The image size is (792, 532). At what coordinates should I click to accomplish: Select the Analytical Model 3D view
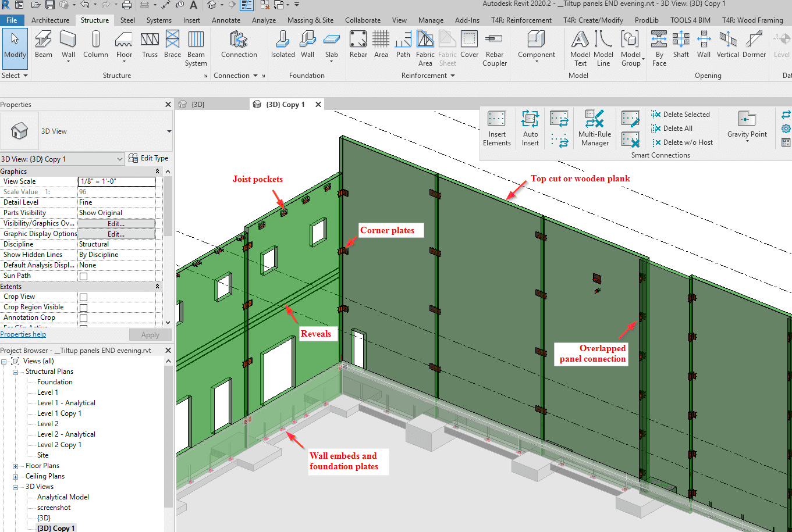point(63,497)
